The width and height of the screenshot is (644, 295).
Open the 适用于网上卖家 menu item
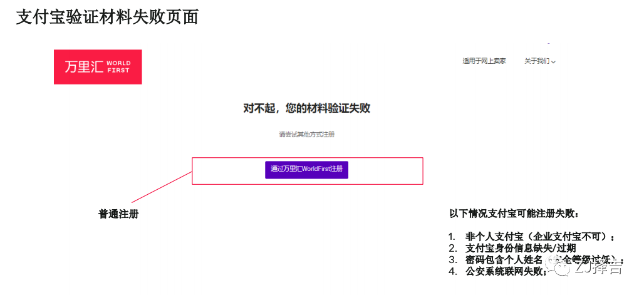(484, 61)
